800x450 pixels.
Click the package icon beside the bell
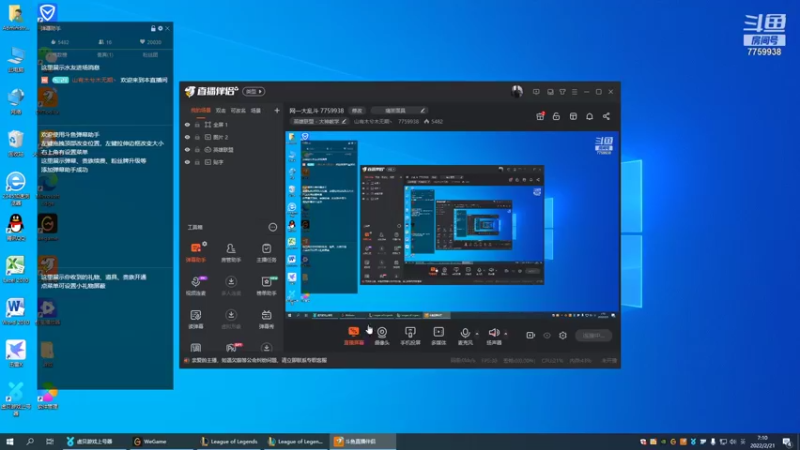573,116
